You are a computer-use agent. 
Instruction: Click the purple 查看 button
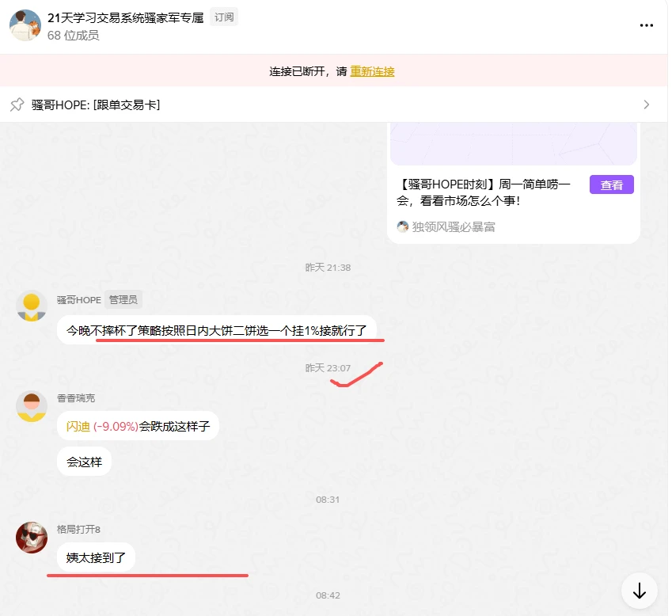click(x=612, y=184)
